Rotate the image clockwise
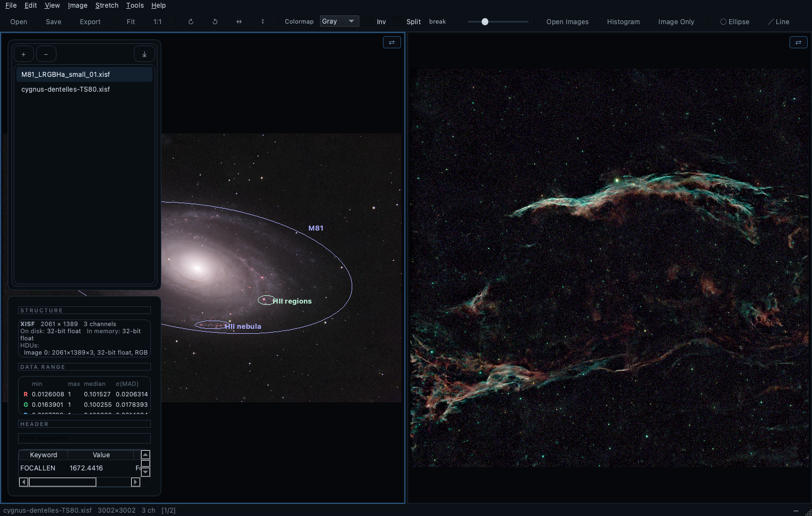 191,22
